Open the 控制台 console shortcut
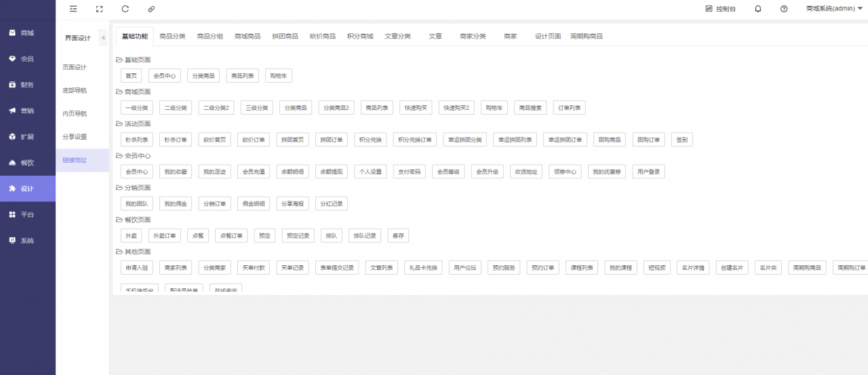The width and height of the screenshot is (868, 375). 720,9
